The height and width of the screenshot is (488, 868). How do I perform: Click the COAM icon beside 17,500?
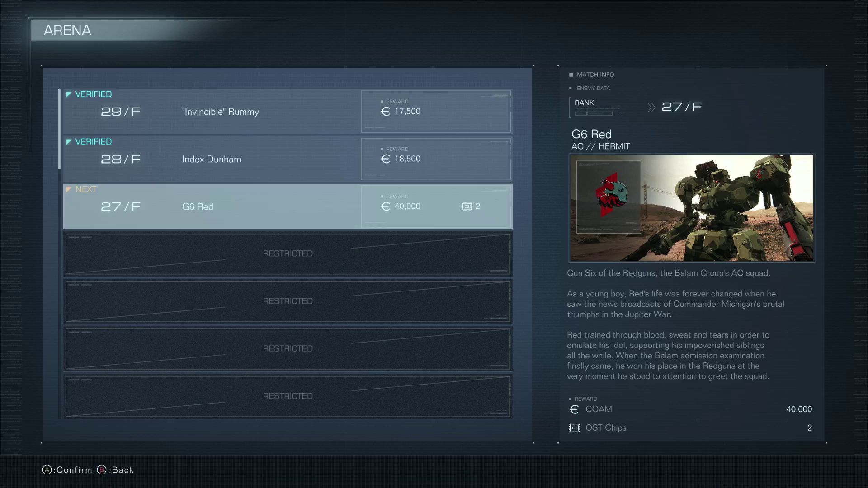click(385, 111)
